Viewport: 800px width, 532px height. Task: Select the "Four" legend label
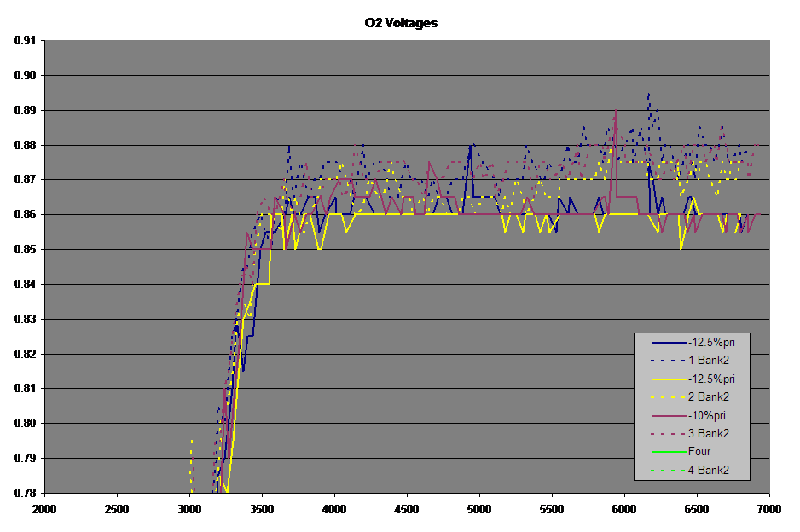pos(699,452)
